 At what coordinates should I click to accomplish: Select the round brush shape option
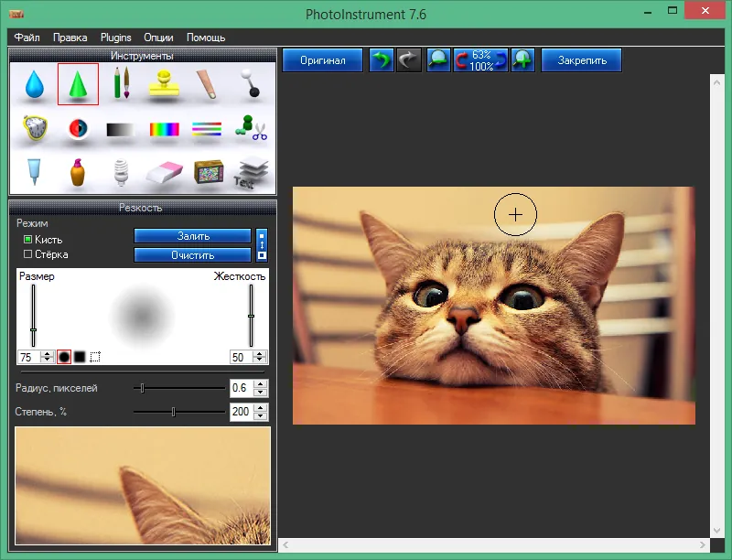[x=64, y=358]
